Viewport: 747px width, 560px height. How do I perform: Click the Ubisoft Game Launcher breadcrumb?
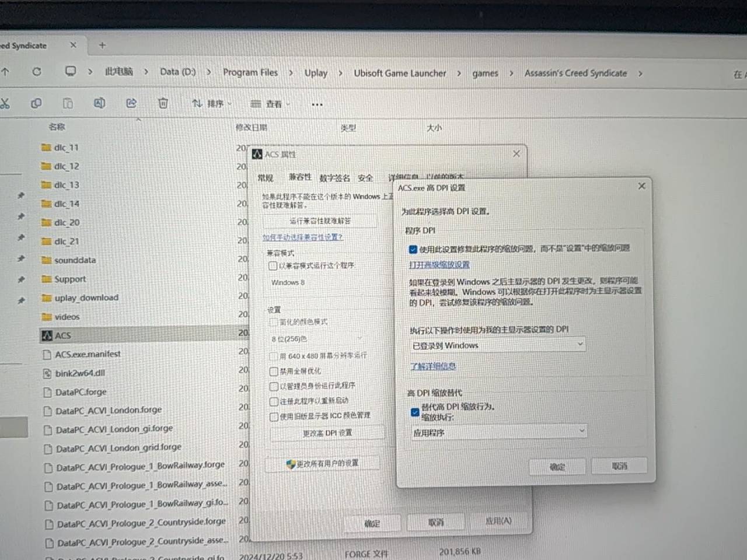[x=400, y=73]
